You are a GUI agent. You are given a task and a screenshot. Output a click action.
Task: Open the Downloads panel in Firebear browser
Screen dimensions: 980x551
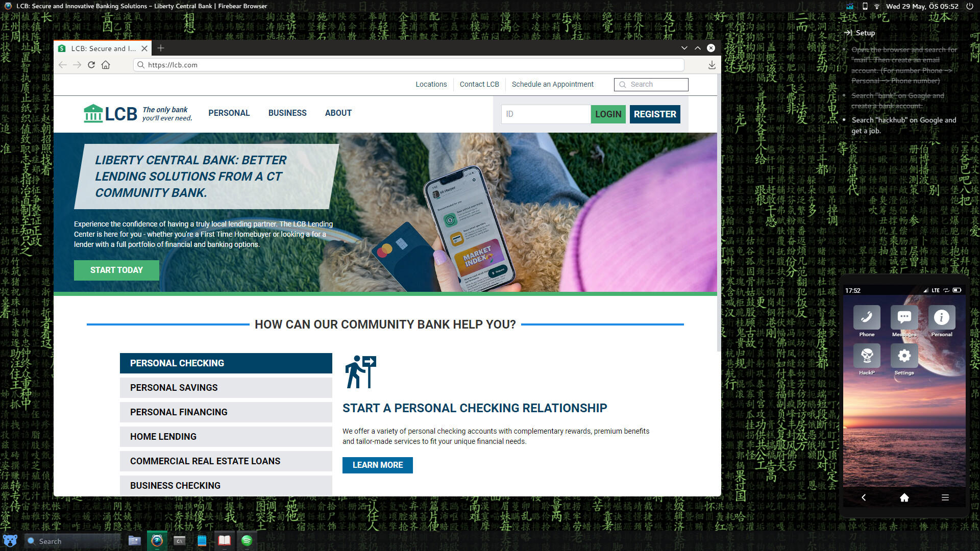pyautogui.click(x=712, y=65)
